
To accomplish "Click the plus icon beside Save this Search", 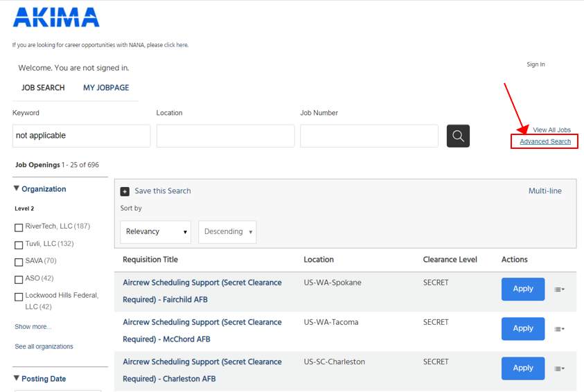I will point(125,191).
